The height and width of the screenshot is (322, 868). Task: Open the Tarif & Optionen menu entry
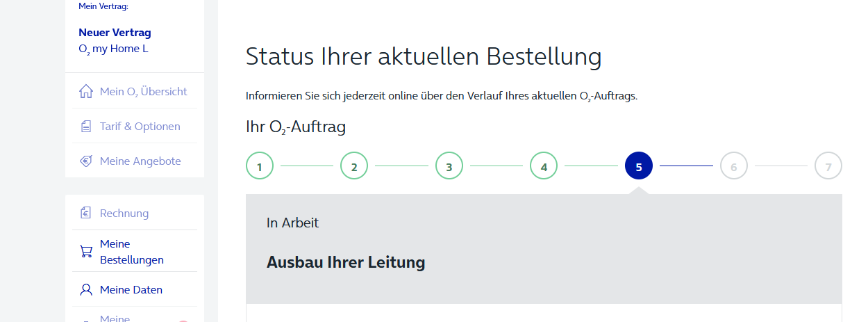(131, 127)
